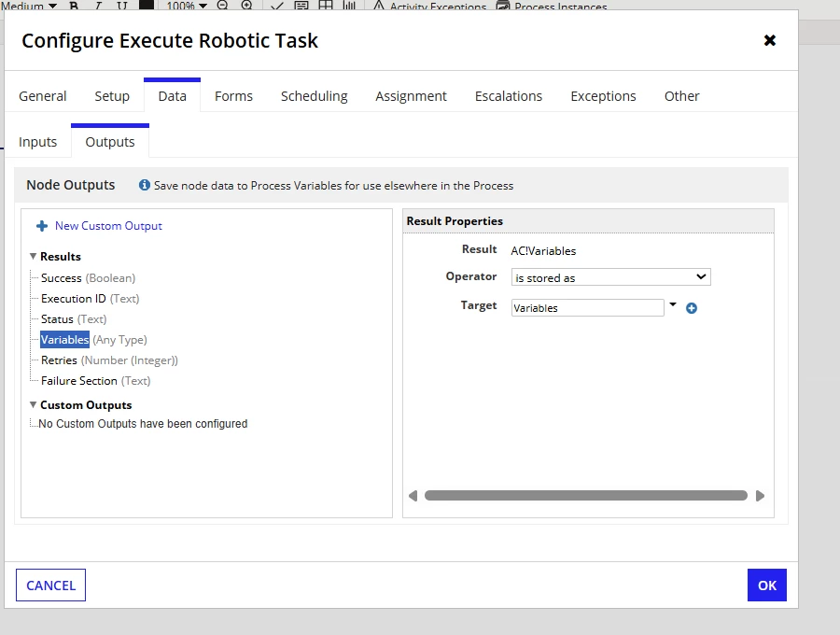Open Process Instances in the background toolbar
840x635 pixels.
552,6
